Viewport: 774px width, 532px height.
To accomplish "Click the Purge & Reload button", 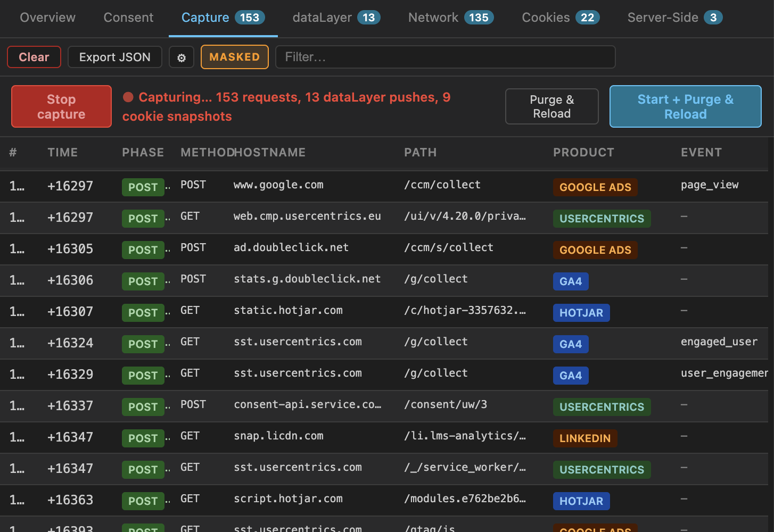I will 552,106.
